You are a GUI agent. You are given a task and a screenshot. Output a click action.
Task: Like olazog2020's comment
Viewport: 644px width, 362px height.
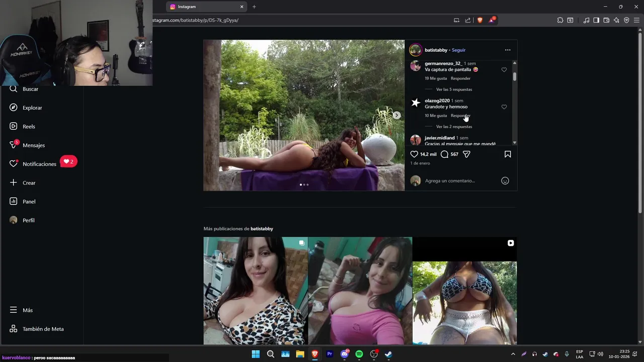point(504,107)
